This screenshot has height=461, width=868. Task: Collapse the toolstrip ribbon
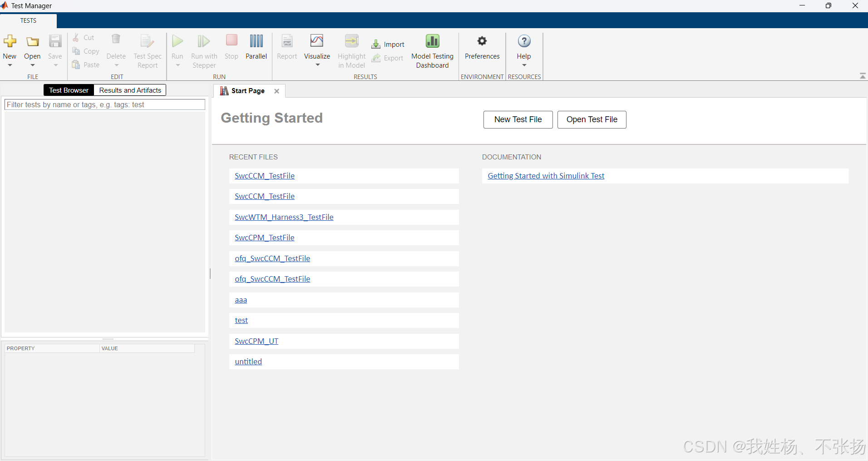(863, 76)
